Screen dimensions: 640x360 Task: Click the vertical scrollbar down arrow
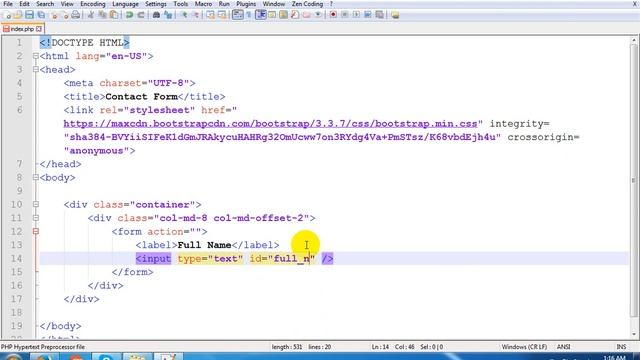coord(634,334)
